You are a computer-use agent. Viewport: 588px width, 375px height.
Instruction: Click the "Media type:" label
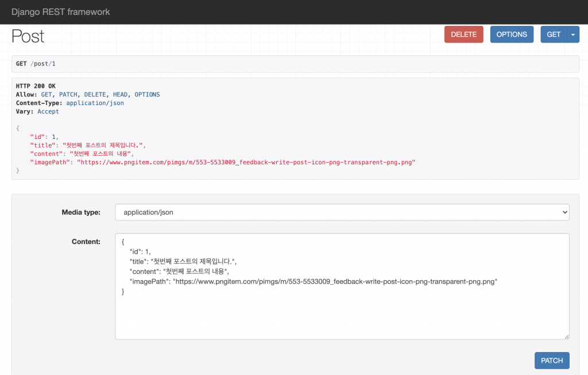pyautogui.click(x=81, y=212)
